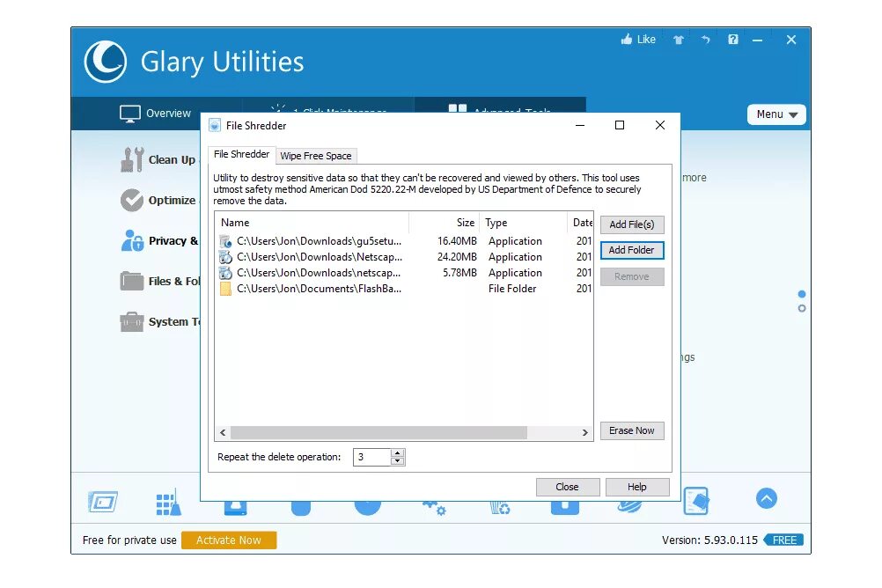882x588 pixels.
Task: Decrease the repeat delete count
Action: (x=397, y=461)
